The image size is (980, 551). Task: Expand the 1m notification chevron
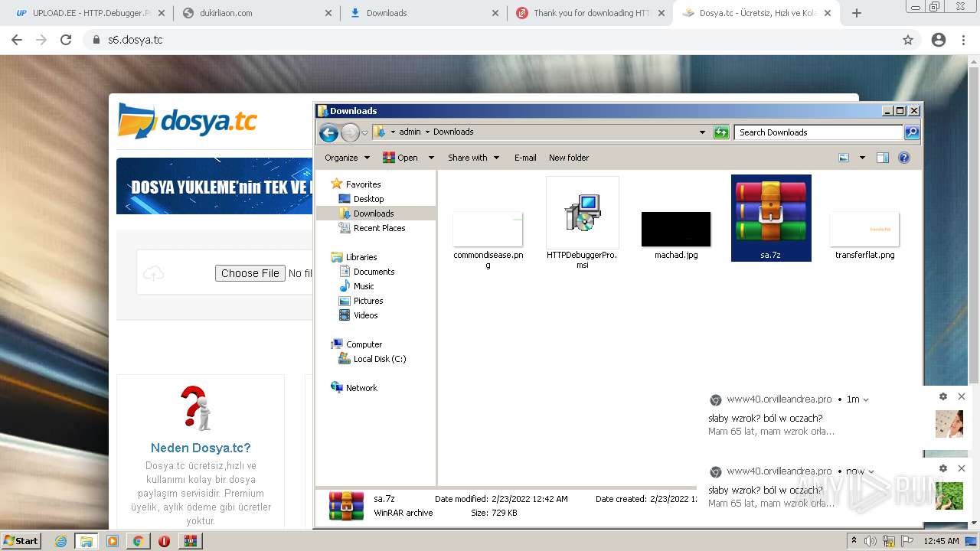tap(866, 399)
